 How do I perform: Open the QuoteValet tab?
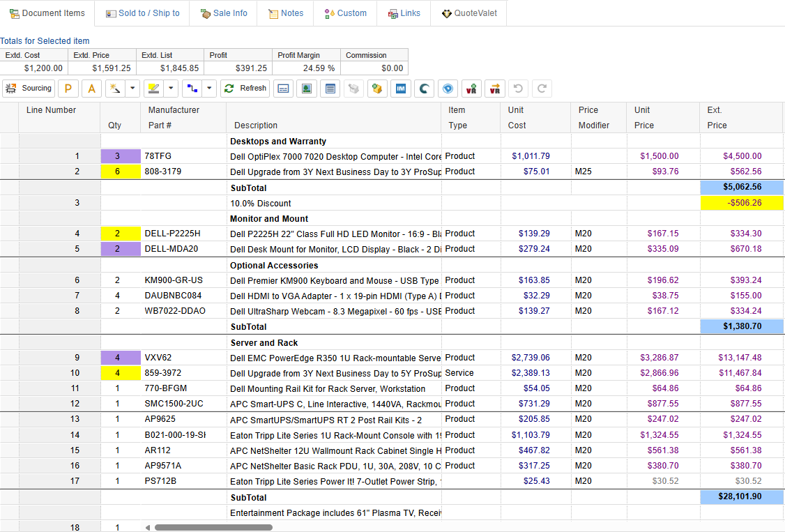point(468,13)
